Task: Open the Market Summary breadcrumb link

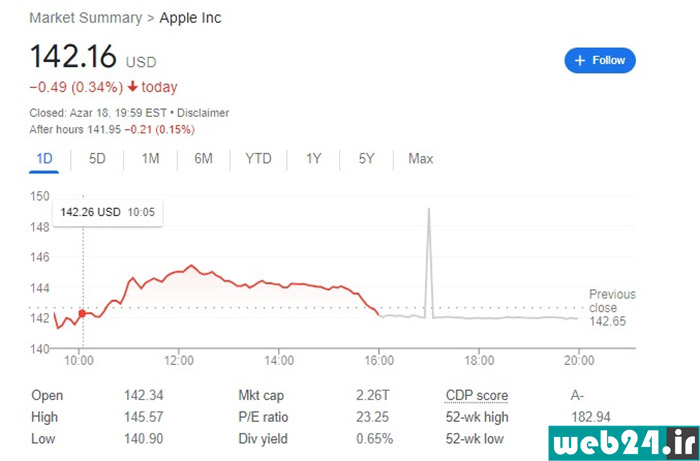Action: click(x=85, y=18)
